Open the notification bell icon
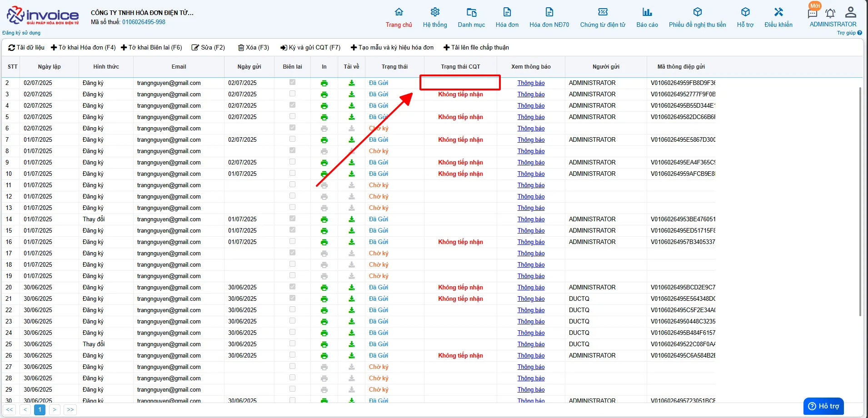Screen dimensions: 868x418 click(830, 13)
